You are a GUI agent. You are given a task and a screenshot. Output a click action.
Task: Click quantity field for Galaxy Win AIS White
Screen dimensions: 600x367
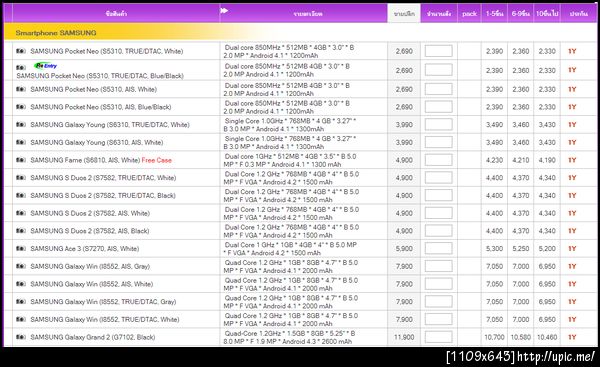(439, 284)
